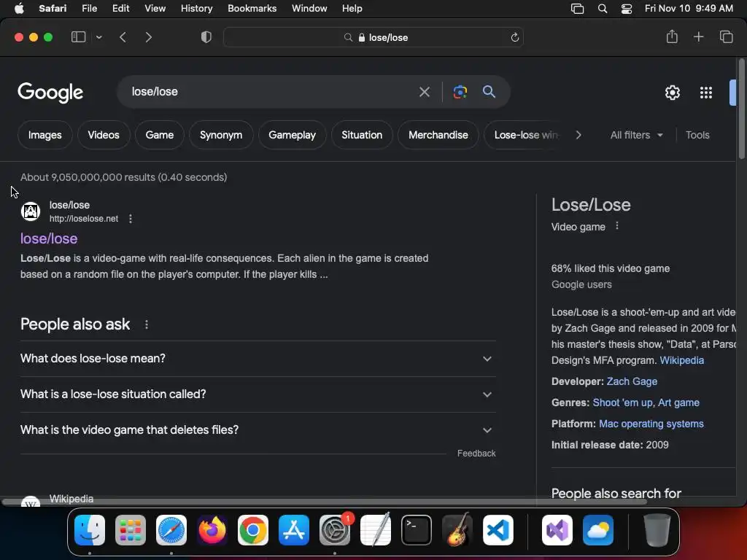The height and width of the screenshot is (560, 747).
Task: Open the Bookmarks menu
Action: point(252,9)
